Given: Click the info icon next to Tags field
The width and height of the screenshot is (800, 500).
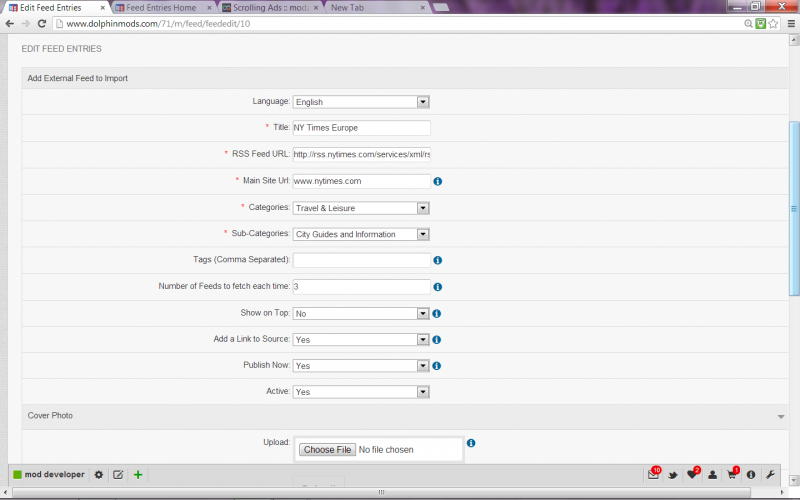Looking at the screenshot, I should (x=438, y=260).
